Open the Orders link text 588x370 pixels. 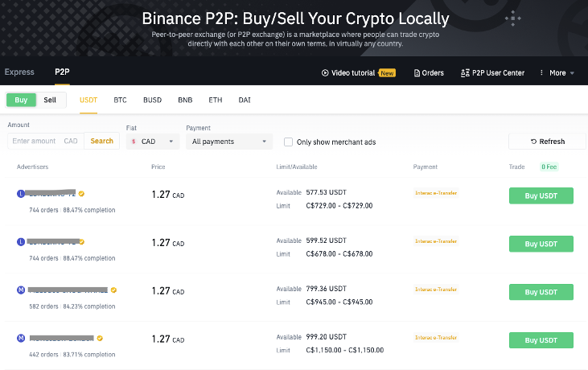tap(433, 73)
